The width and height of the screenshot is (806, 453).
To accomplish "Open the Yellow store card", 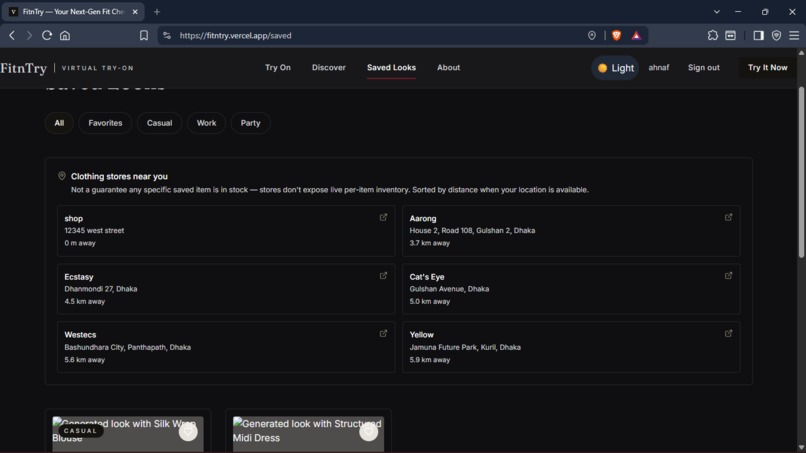I will pos(571,347).
